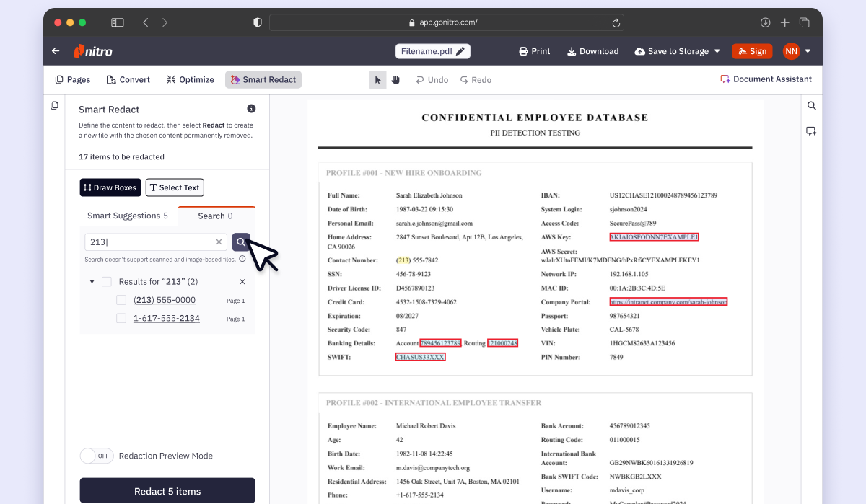Choose the Select Text redaction mode
This screenshot has height=504, width=866.
click(175, 187)
